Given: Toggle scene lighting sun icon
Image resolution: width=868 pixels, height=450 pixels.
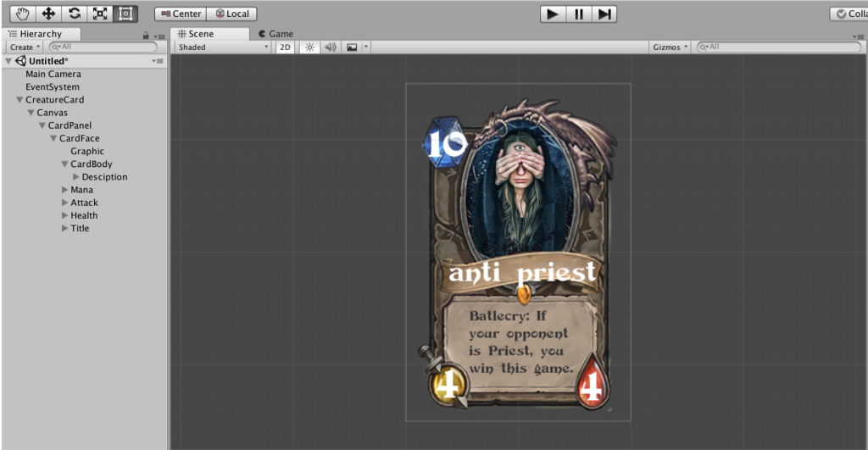Looking at the screenshot, I should pyautogui.click(x=309, y=47).
